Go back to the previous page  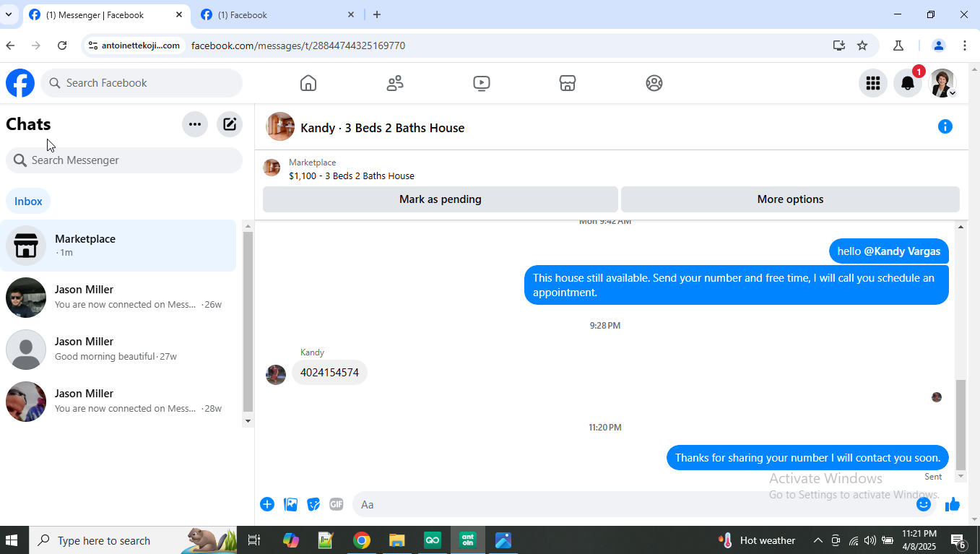[10, 46]
